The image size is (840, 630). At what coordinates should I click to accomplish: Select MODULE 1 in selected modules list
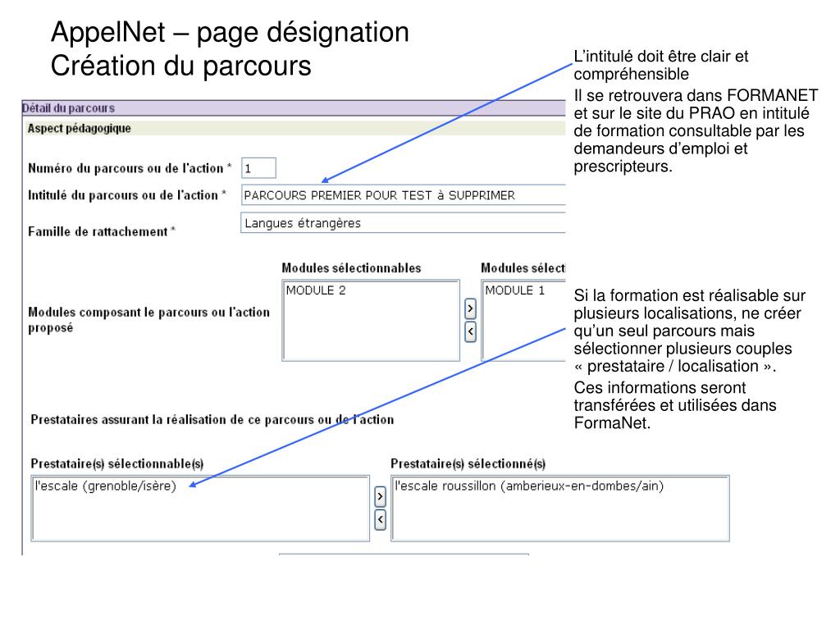coord(515,290)
